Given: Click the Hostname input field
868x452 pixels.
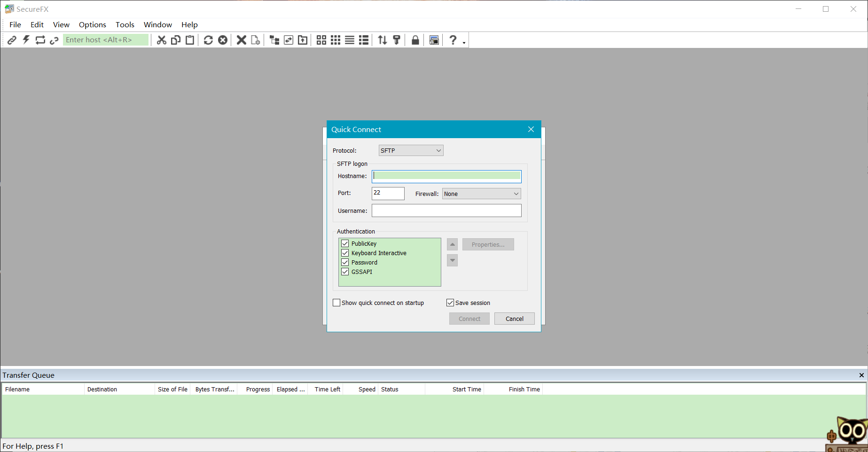Looking at the screenshot, I should [x=446, y=176].
